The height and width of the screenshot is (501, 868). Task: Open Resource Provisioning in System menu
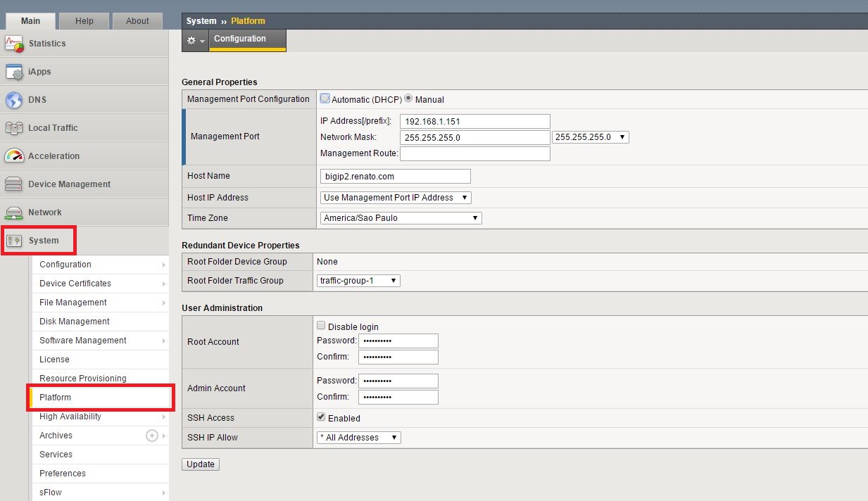pos(83,379)
